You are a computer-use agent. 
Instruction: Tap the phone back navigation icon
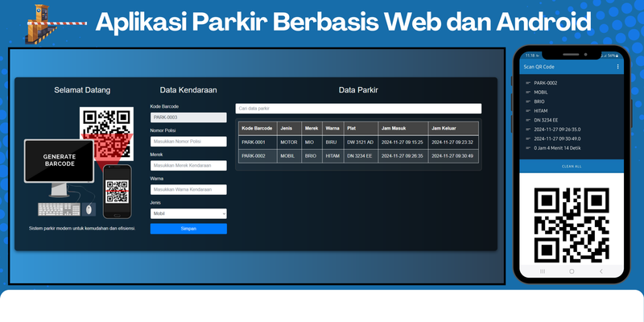601,271
